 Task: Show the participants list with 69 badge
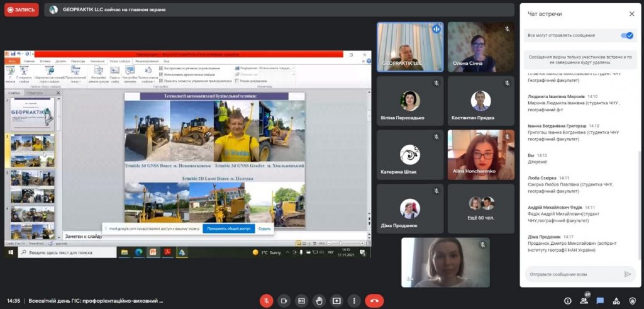pos(584,301)
